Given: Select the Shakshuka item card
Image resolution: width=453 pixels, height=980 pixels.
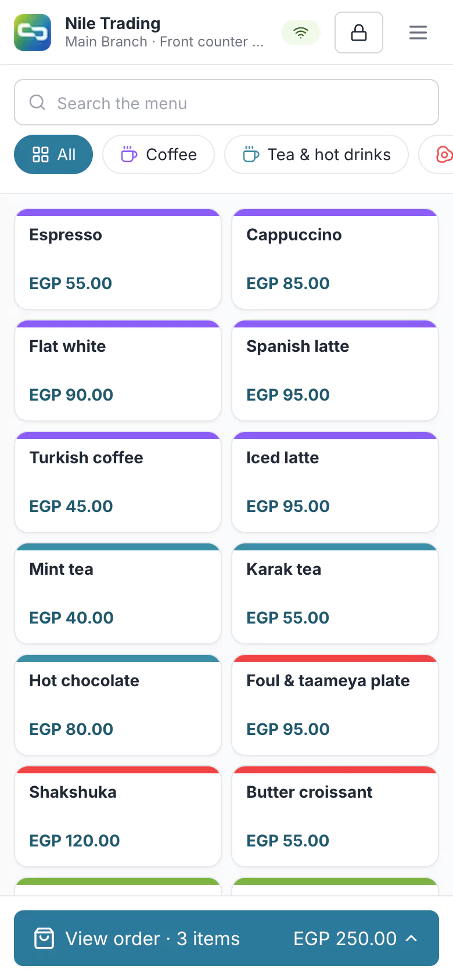Looking at the screenshot, I should click(118, 816).
